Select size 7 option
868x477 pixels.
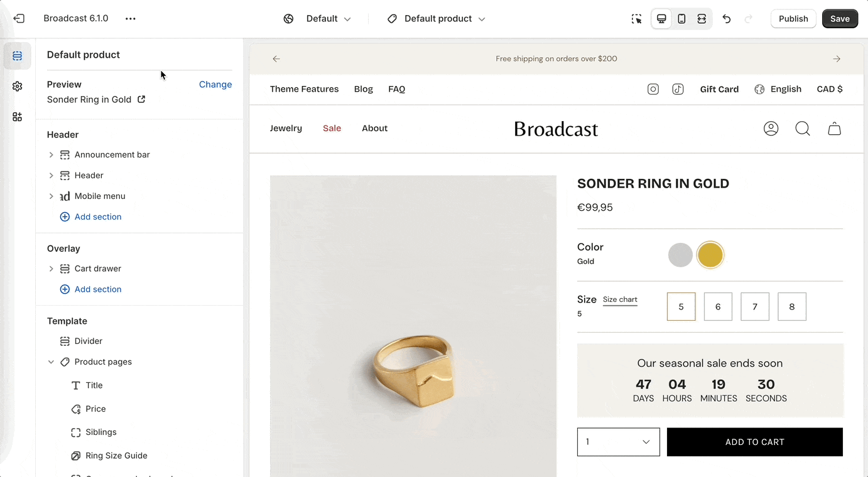[x=755, y=307]
